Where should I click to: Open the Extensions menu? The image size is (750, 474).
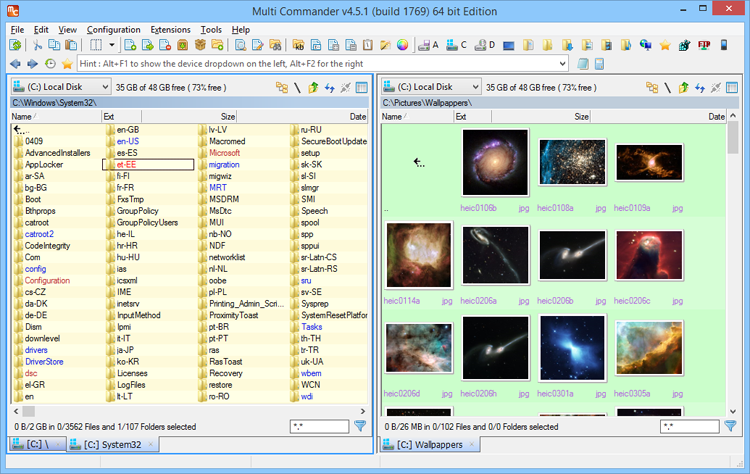169,30
